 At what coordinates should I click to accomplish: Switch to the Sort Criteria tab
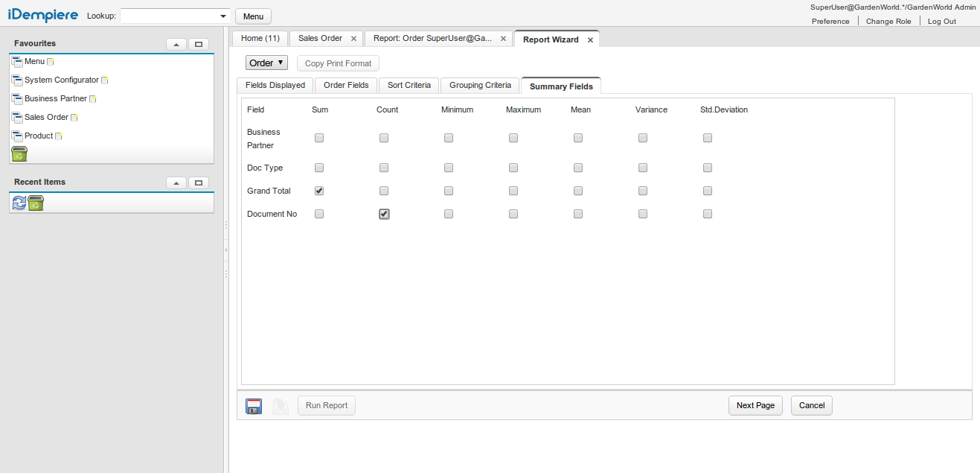[409, 86]
